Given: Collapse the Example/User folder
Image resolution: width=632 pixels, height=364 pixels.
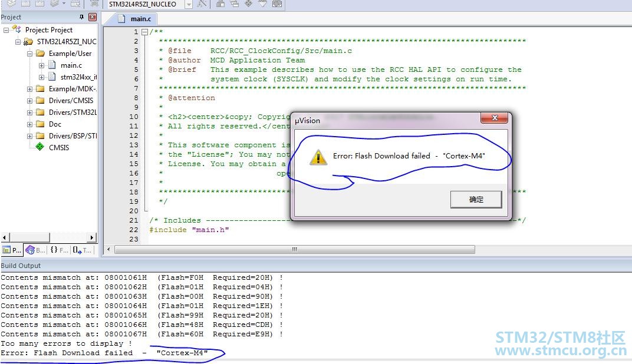Looking at the screenshot, I should [29, 54].
